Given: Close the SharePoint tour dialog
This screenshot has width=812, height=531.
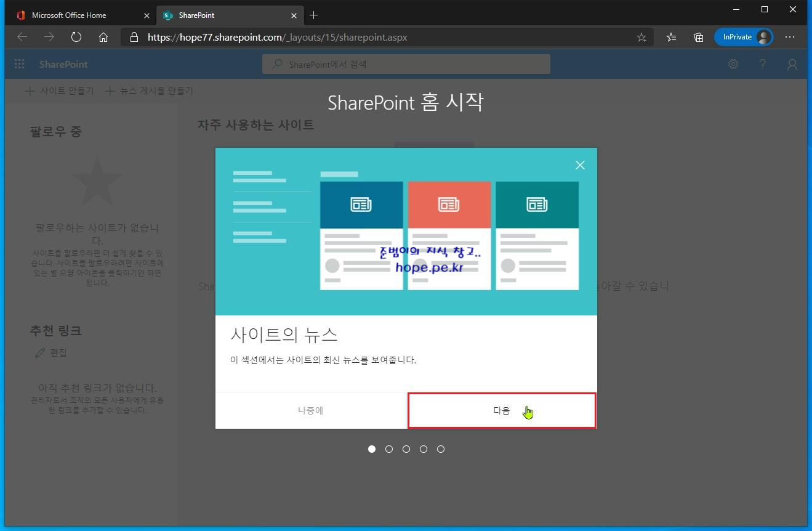Looking at the screenshot, I should pyautogui.click(x=580, y=165).
